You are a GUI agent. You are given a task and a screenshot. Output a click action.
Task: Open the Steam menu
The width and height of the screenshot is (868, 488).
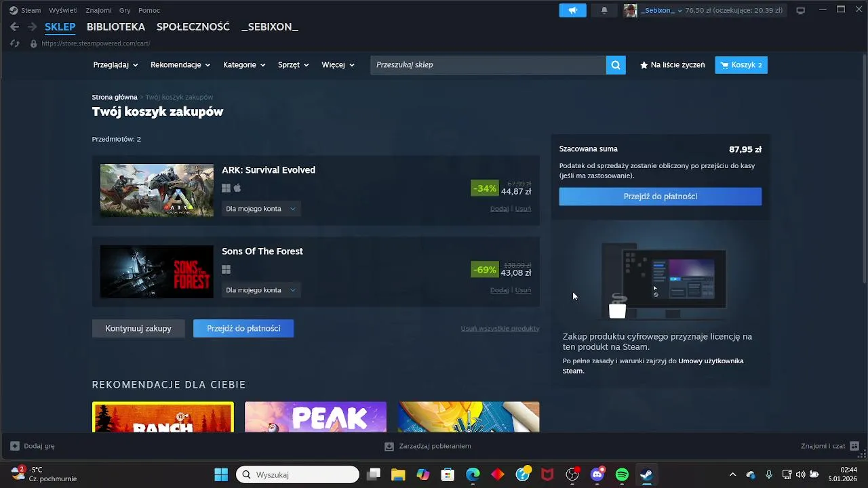(x=31, y=10)
